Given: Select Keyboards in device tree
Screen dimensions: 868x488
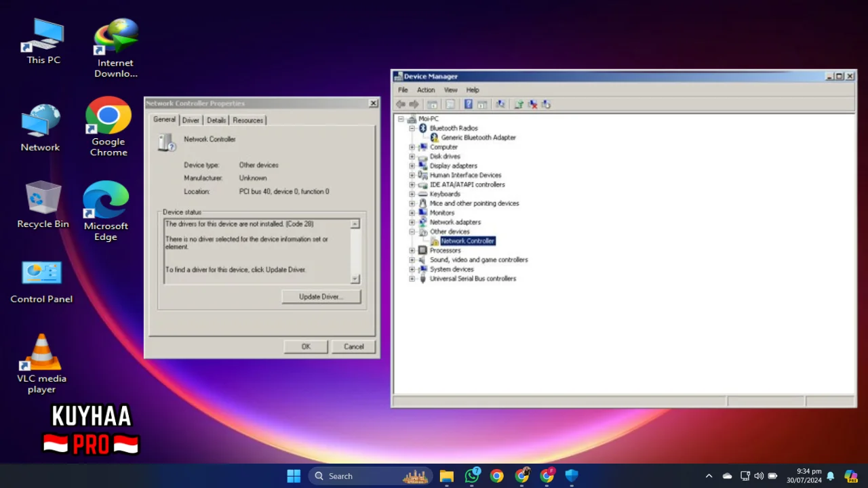Looking at the screenshot, I should [x=445, y=195].
